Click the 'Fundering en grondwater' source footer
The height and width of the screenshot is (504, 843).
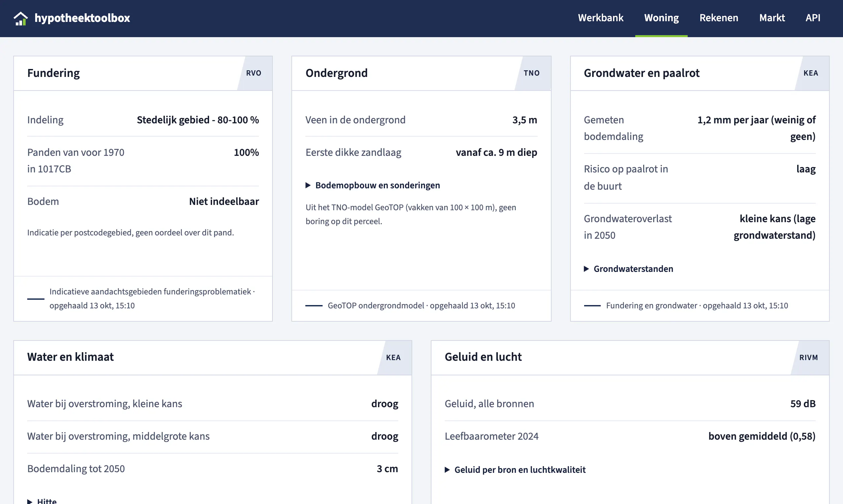pyautogui.click(x=697, y=305)
